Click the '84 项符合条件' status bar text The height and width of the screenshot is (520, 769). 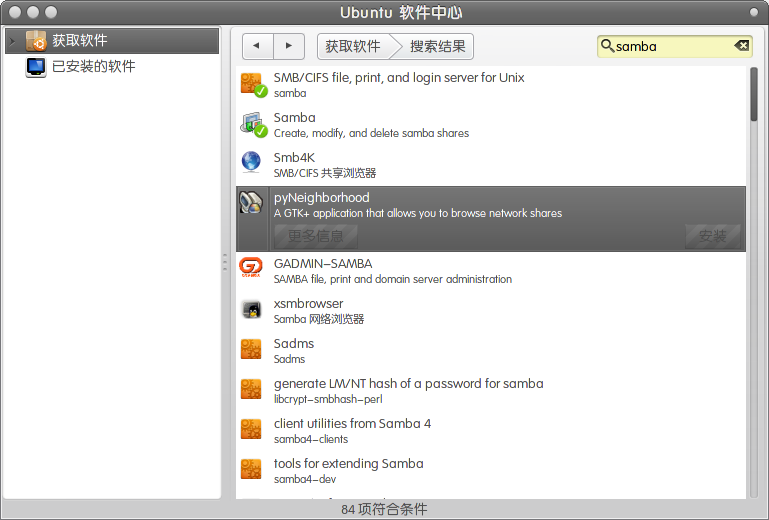[384, 509]
